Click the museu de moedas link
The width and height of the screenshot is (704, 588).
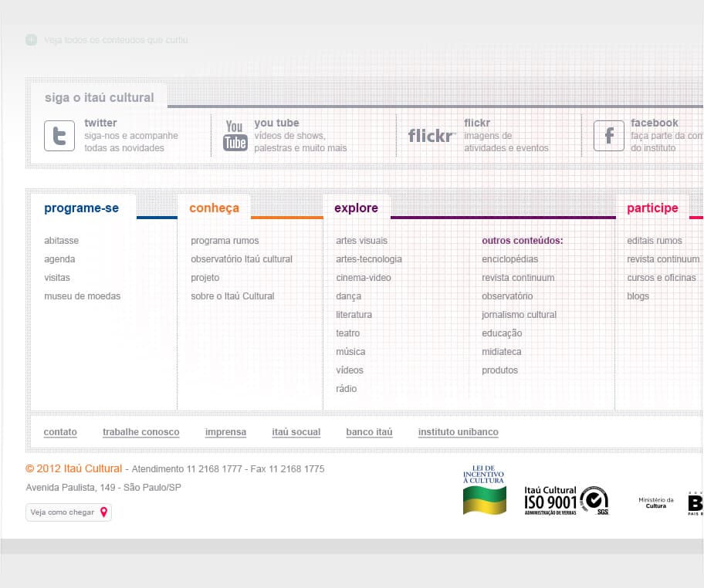(x=82, y=296)
